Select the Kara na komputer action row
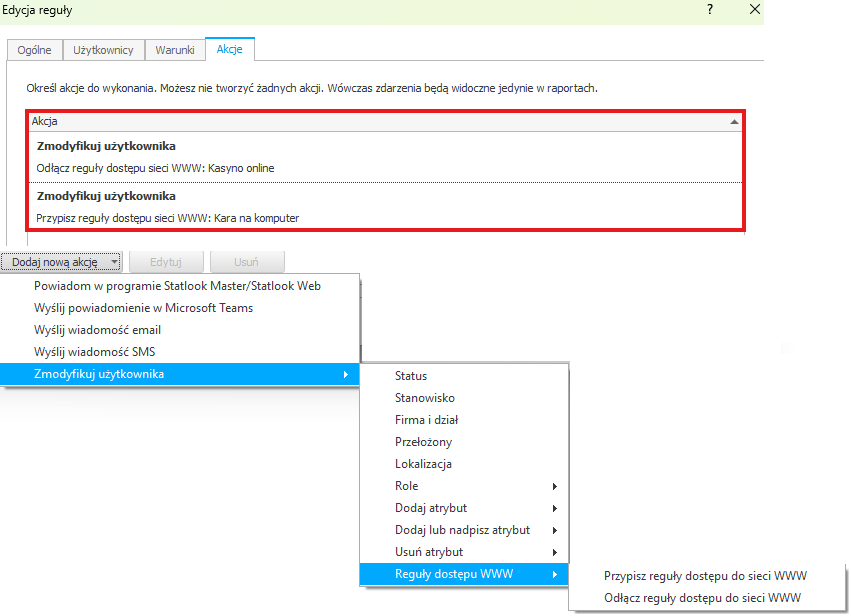Screen dimensions: 851x616 [x=385, y=206]
